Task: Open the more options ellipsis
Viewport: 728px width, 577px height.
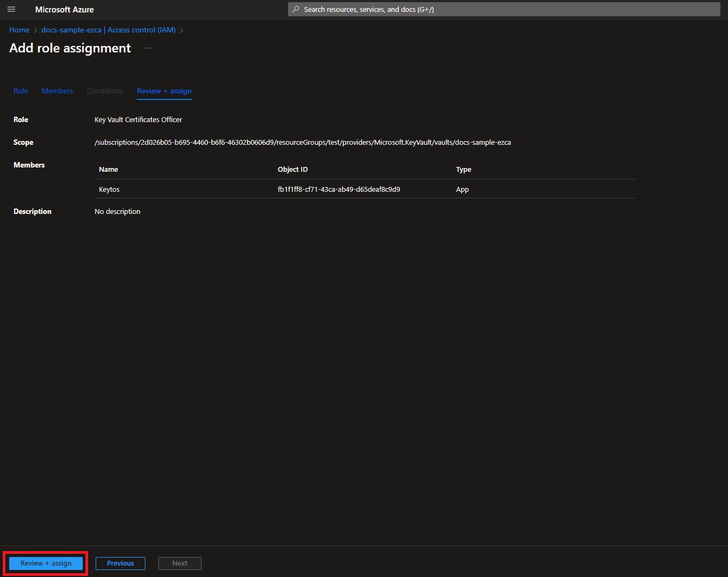Action: [x=148, y=48]
